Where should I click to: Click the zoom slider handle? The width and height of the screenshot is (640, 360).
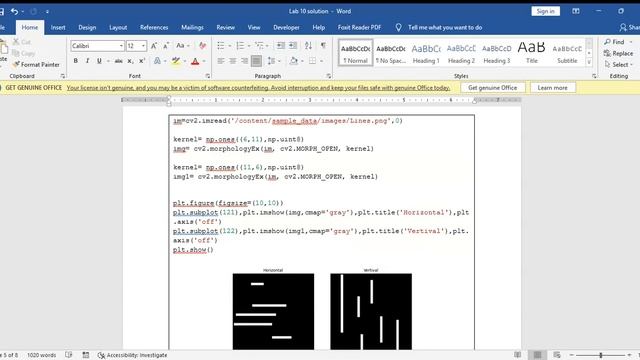[x=601, y=355]
